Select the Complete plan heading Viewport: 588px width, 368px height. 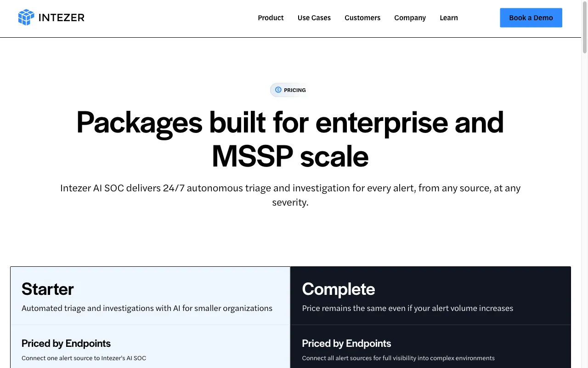(x=339, y=289)
